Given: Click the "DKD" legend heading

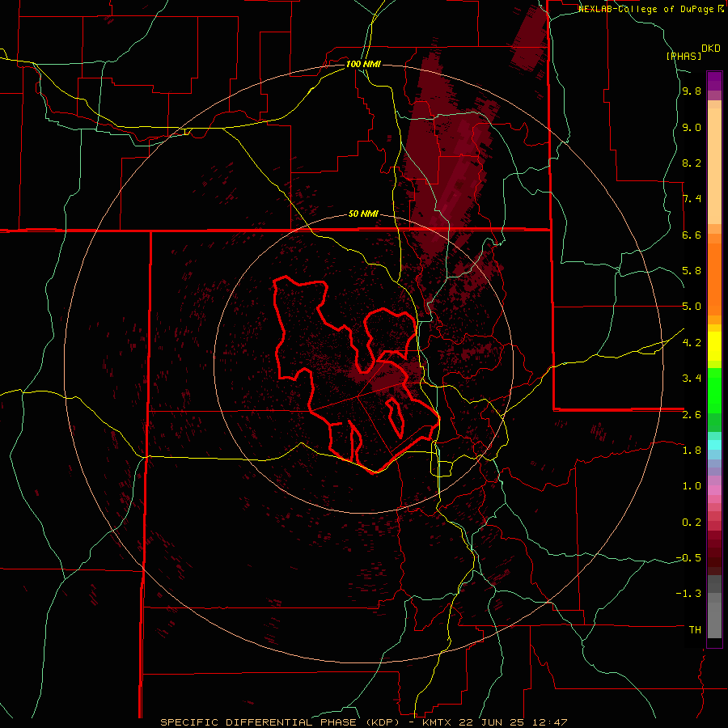Looking at the screenshot, I should (711, 49).
